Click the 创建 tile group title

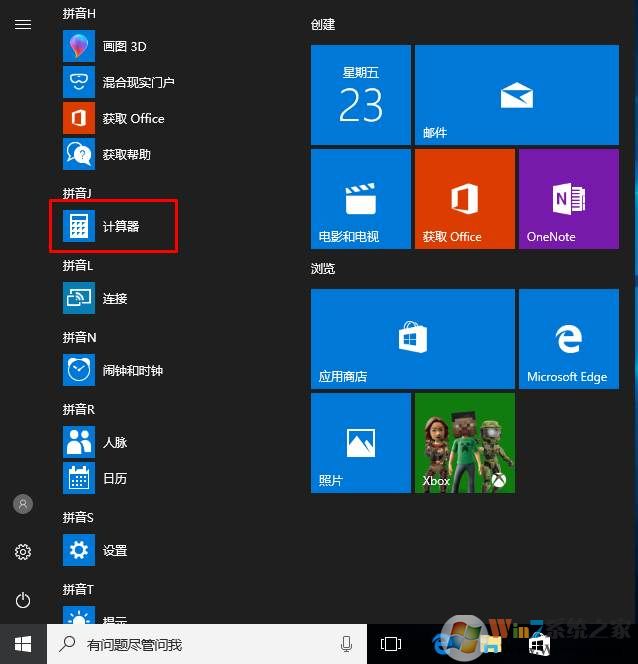click(323, 25)
